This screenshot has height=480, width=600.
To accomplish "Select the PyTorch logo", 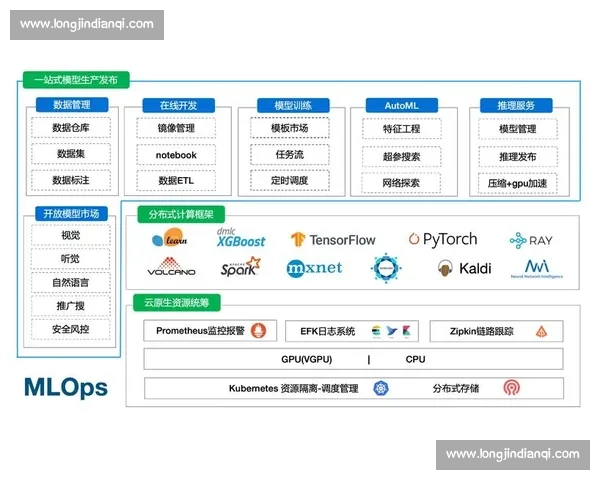I will [443, 239].
